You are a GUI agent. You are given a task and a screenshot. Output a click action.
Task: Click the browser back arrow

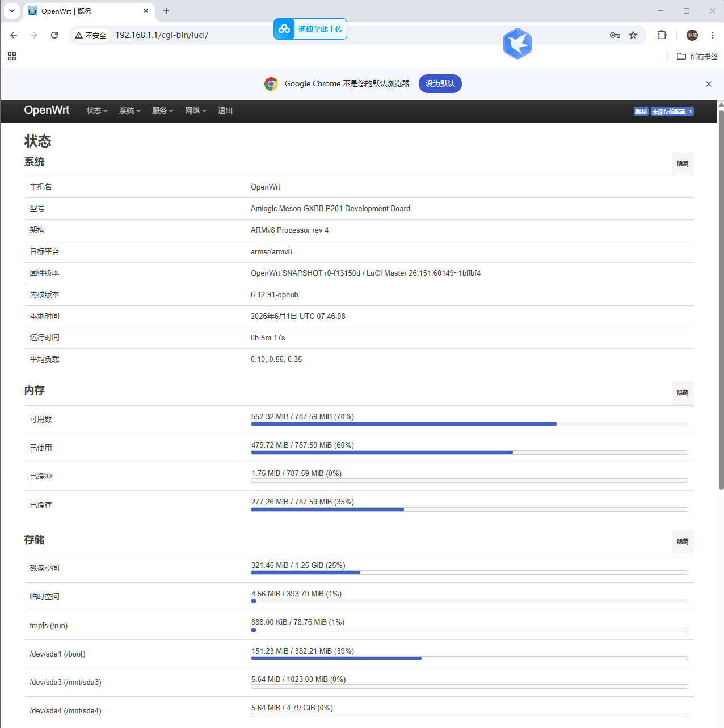14,35
